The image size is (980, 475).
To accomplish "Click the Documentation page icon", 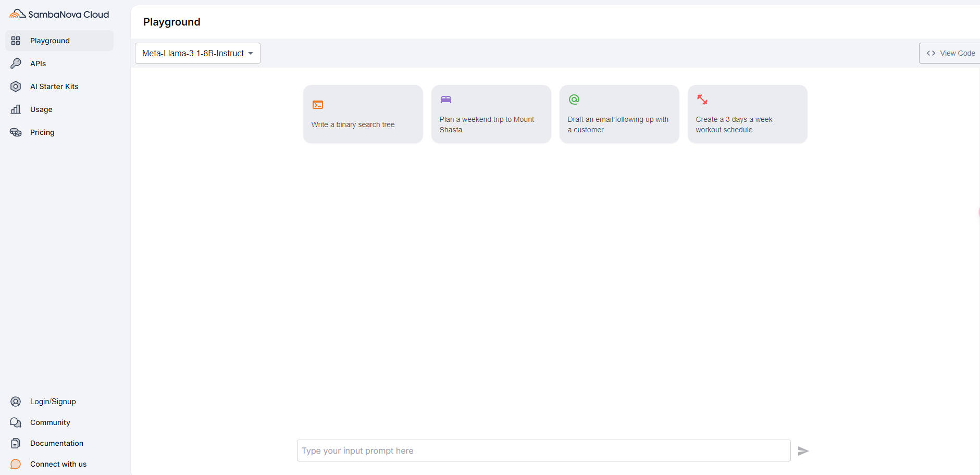I will click(16, 443).
